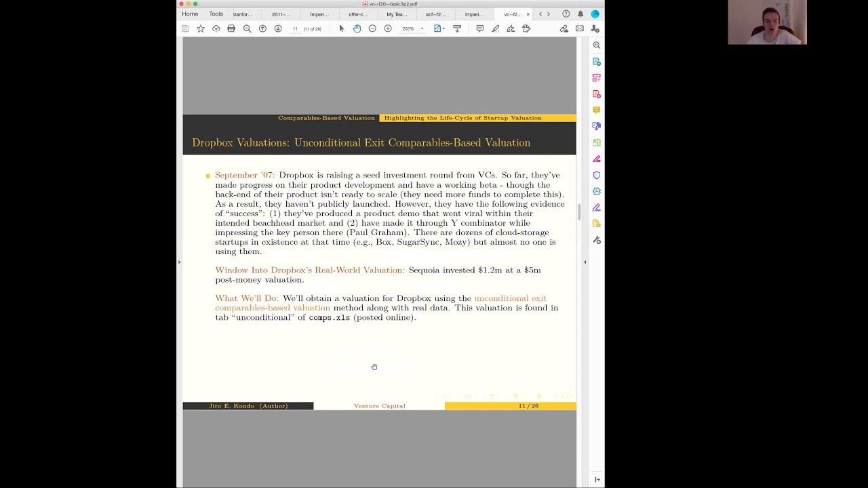Image resolution: width=868 pixels, height=488 pixels.
Task: Toggle the scrolling mode toolbar icon
Action: coord(457,28)
